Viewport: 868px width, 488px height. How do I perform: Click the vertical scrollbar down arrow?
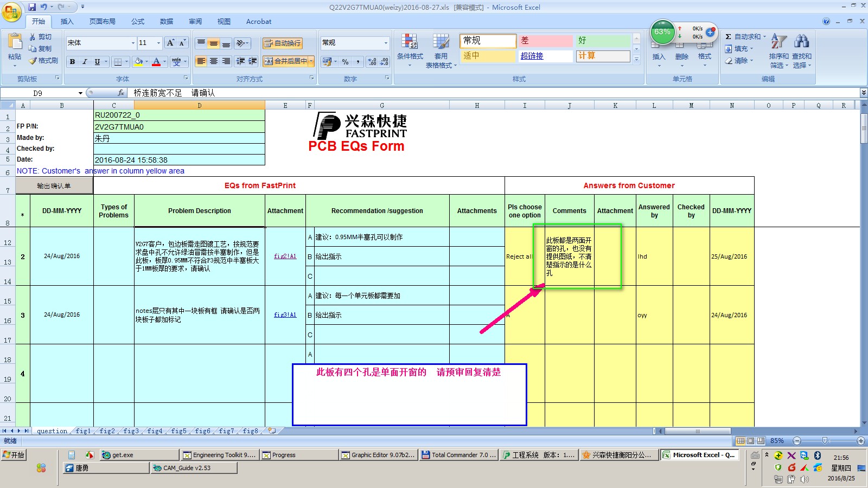[x=863, y=422]
